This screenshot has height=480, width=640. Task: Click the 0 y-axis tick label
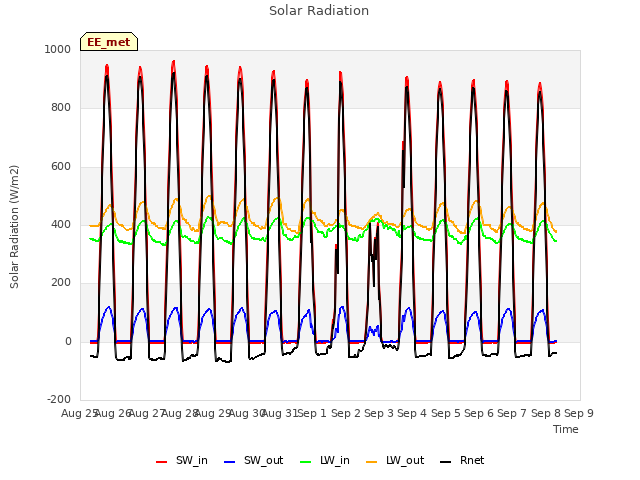click(x=68, y=341)
